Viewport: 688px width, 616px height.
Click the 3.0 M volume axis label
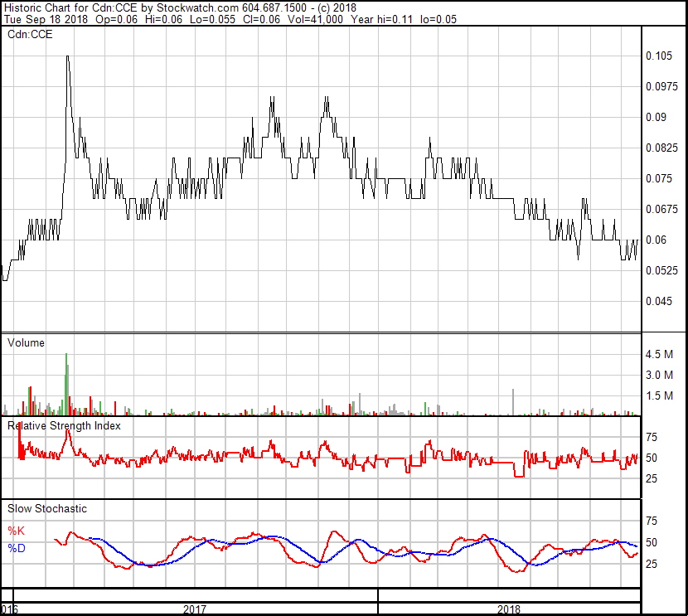pyautogui.click(x=659, y=375)
